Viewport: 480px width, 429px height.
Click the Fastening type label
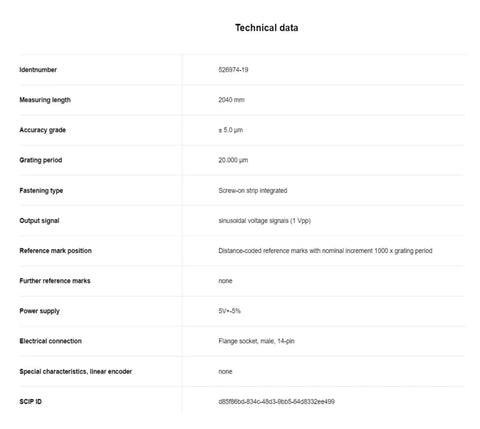click(41, 190)
